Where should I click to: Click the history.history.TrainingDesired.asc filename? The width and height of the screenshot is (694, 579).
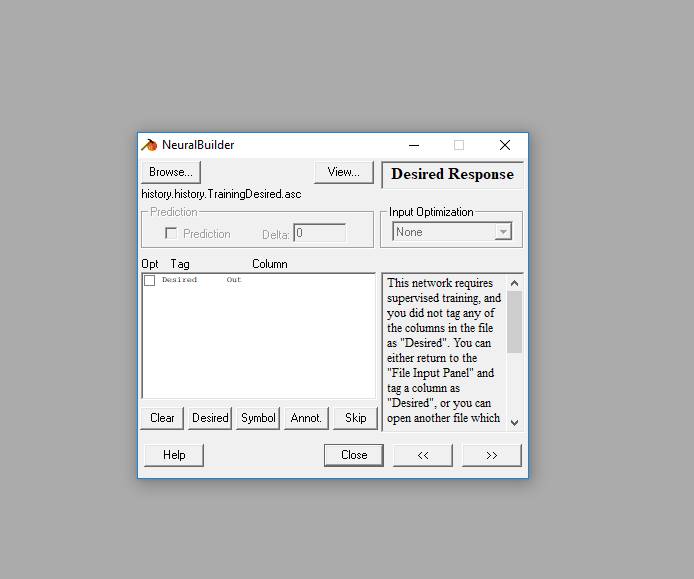pyautogui.click(x=221, y=194)
